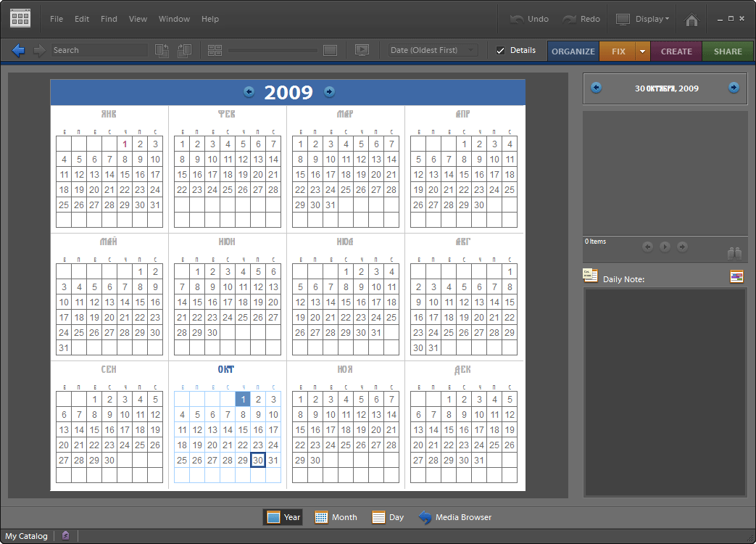The height and width of the screenshot is (544, 756).
Task: Return to Media Browser
Action: (x=456, y=517)
